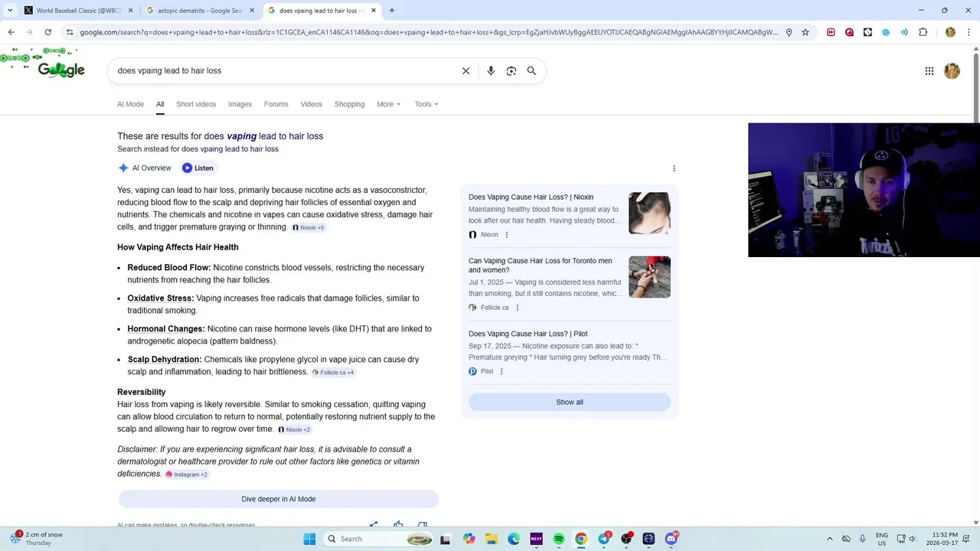Click the magnifier search submit icon
Viewport: 980px width, 551px height.
click(x=531, y=70)
